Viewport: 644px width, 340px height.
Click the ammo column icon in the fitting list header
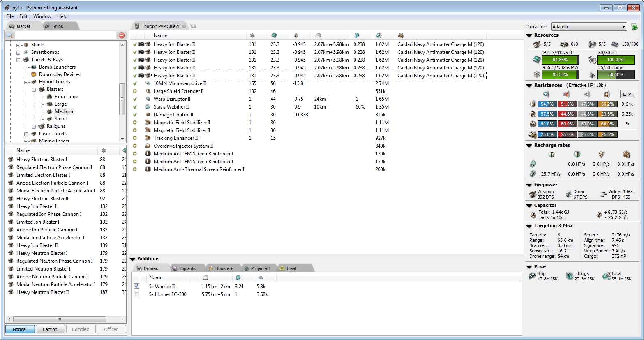pyautogui.click(x=400, y=35)
